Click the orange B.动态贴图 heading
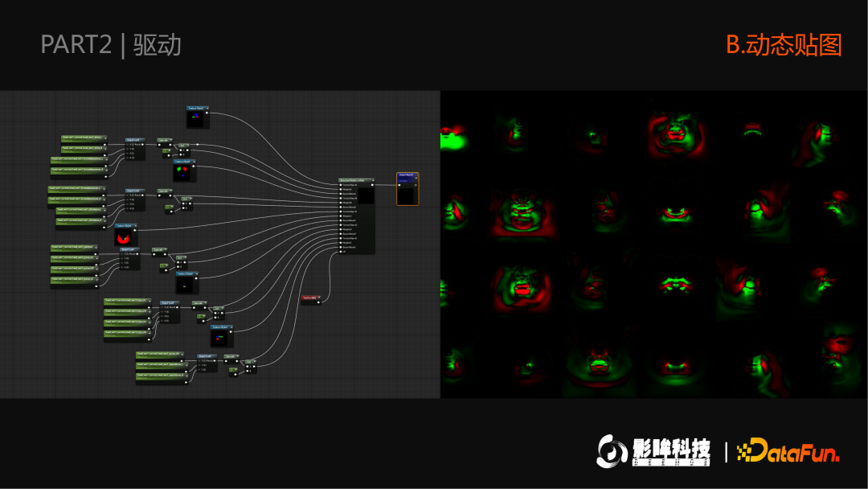 click(784, 45)
